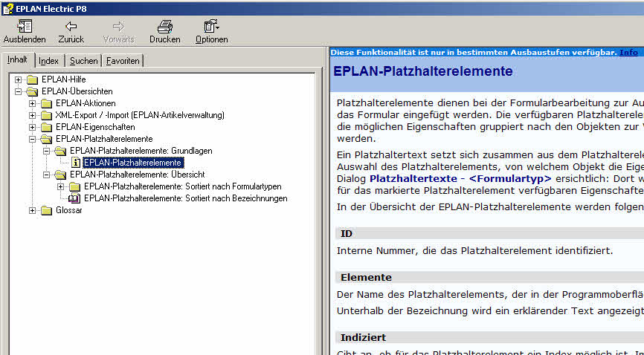Click the Sortiert nach Formulartypen folder icon

tap(75, 186)
